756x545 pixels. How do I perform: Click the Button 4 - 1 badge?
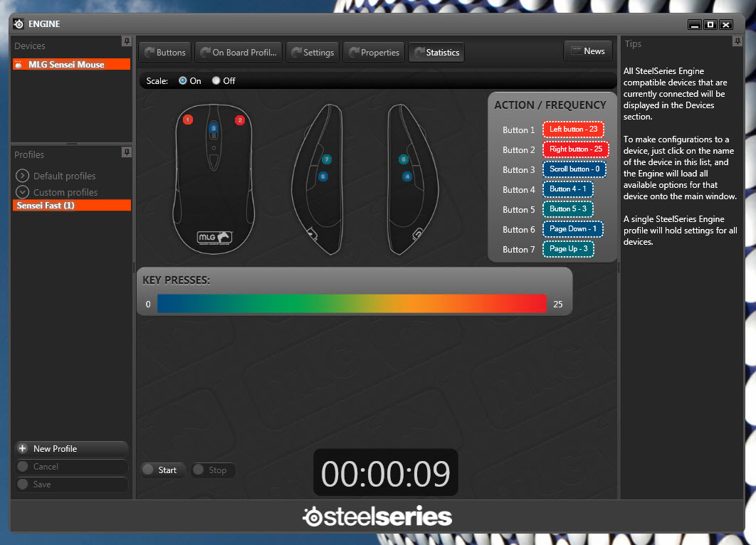coord(568,189)
